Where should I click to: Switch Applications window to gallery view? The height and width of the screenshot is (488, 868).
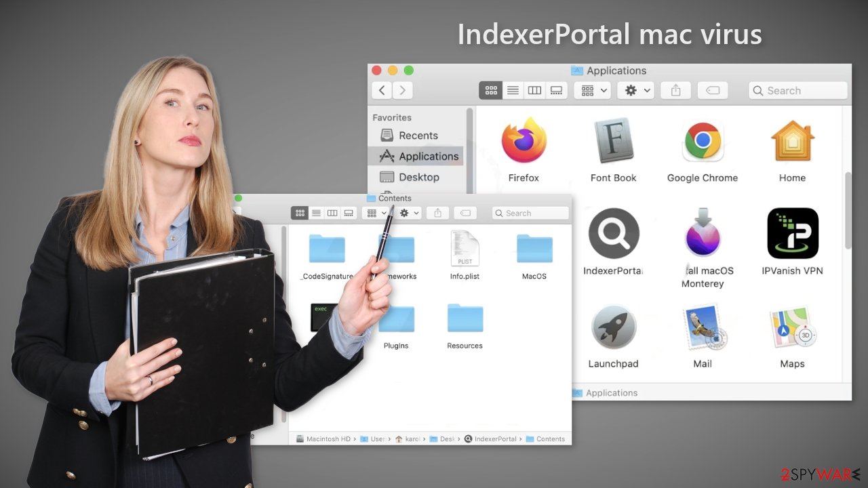click(556, 90)
